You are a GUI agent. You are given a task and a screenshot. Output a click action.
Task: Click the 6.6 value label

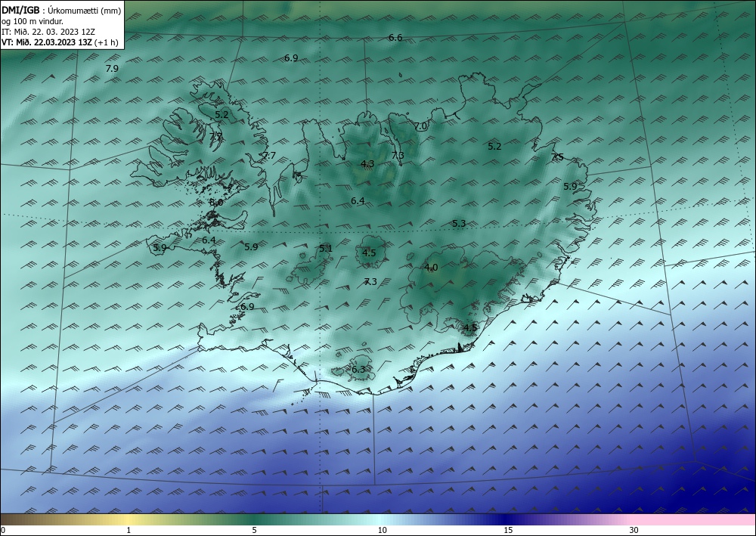click(395, 38)
